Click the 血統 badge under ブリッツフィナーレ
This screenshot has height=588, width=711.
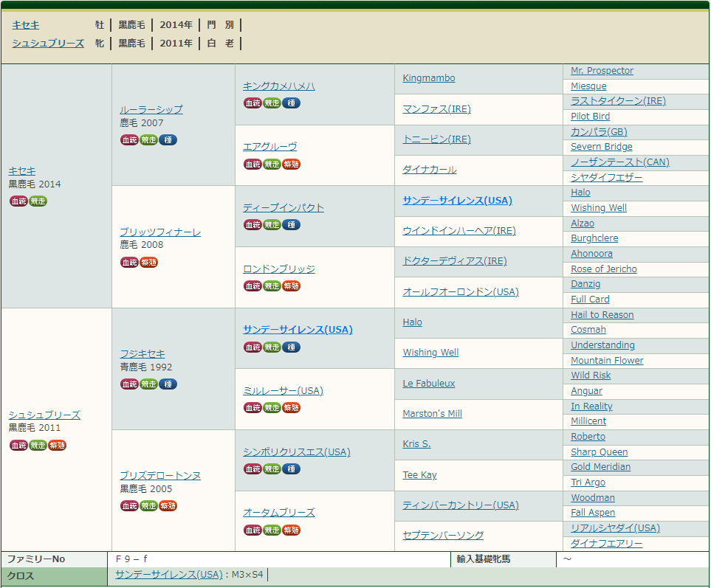(x=129, y=263)
